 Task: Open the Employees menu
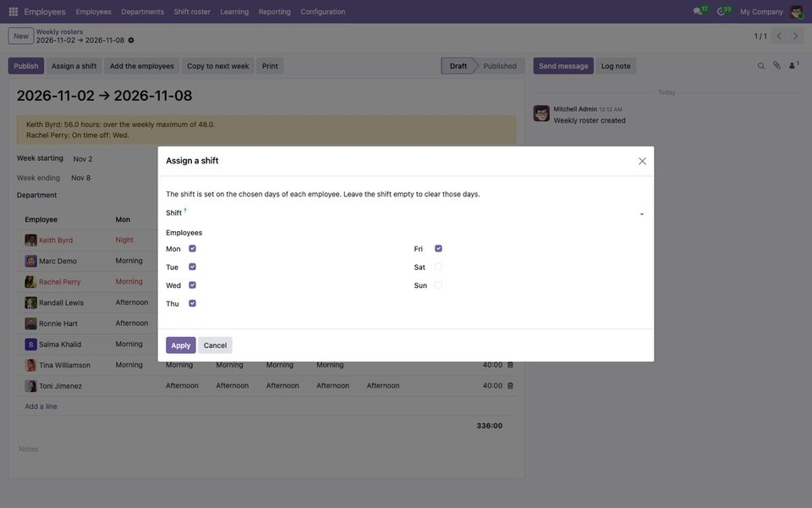tap(93, 11)
